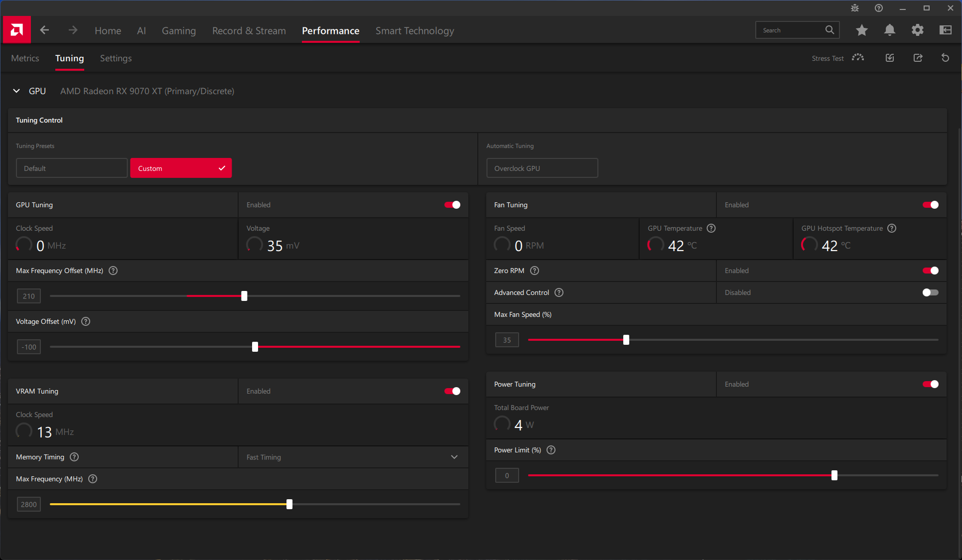Go back with the left arrow icon

[44, 30]
